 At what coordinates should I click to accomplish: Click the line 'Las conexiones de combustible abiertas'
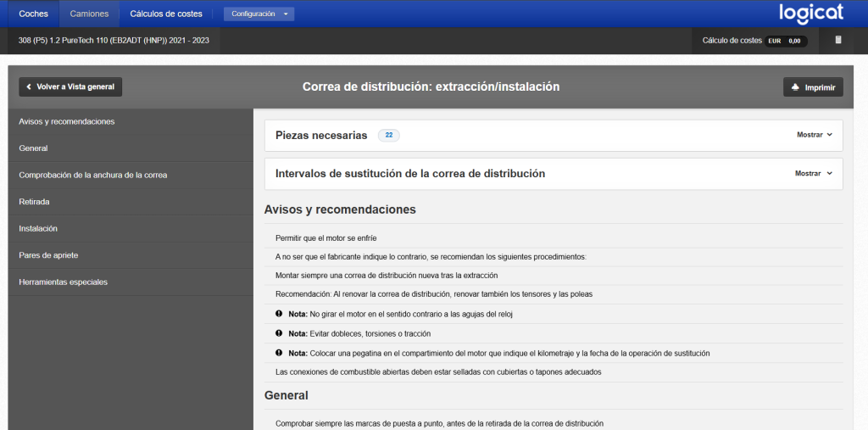pyautogui.click(x=438, y=371)
